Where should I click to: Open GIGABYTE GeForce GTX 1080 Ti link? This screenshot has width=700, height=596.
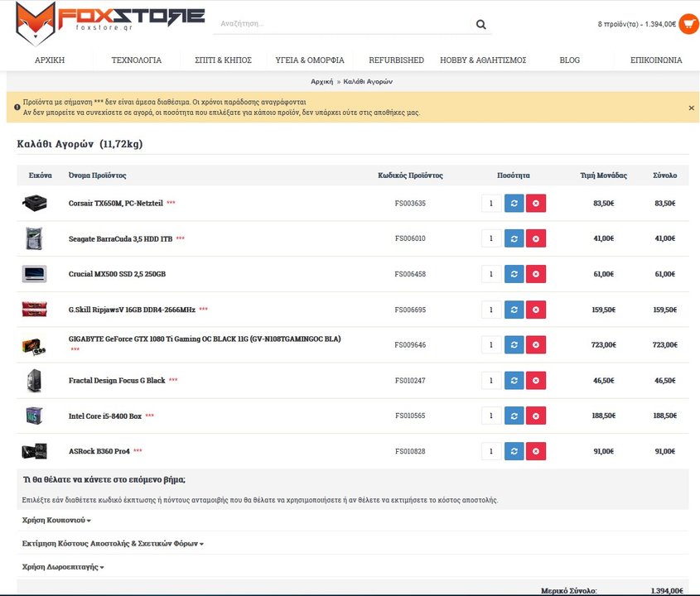point(205,339)
